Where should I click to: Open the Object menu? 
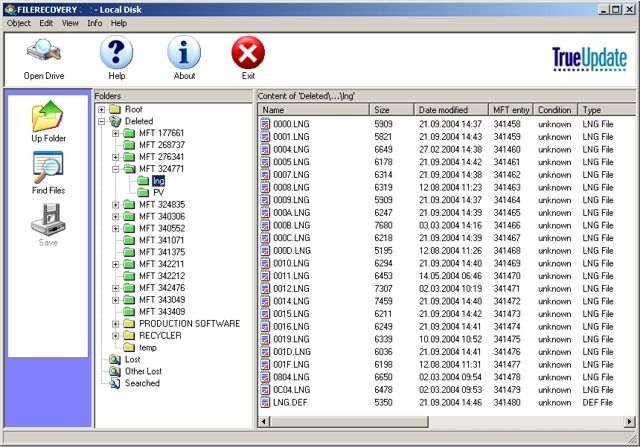pos(19,22)
